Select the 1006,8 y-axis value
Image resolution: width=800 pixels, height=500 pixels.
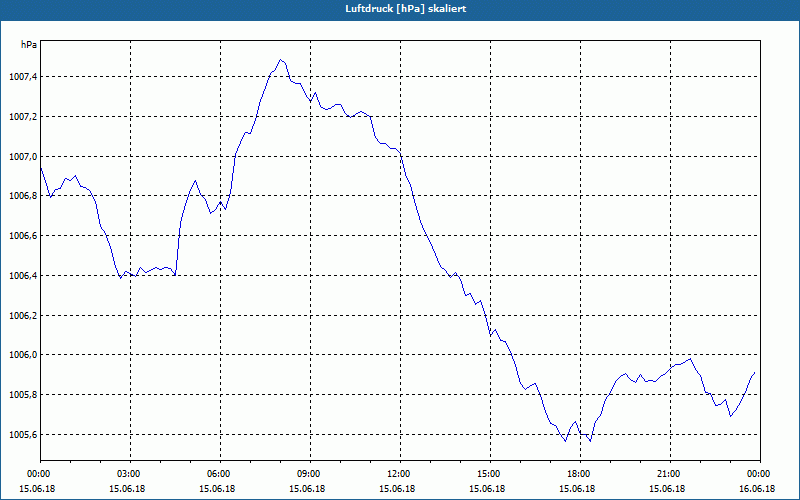pyautogui.click(x=23, y=196)
